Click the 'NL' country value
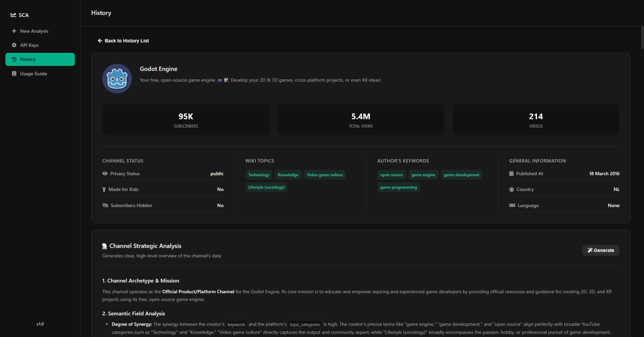Image resolution: width=644 pixels, height=337 pixels. click(x=616, y=189)
